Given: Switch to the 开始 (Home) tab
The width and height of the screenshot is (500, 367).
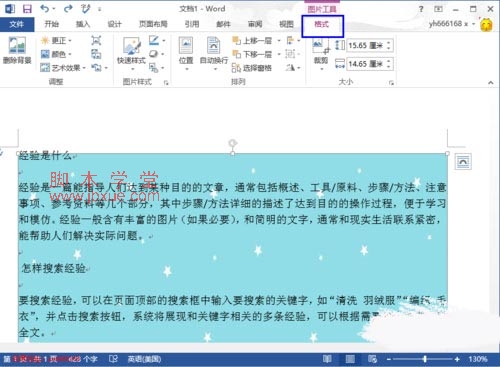Looking at the screenshot, I should coord(52,24).
